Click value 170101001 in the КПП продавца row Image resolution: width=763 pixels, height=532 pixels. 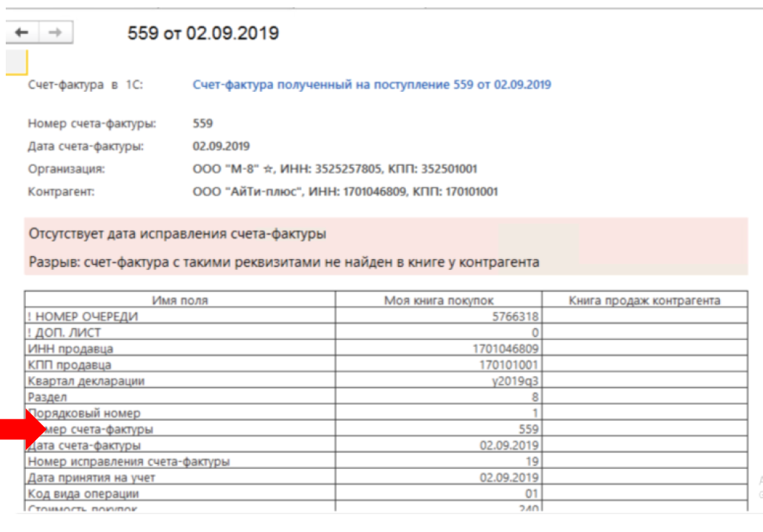click(509, 365)
